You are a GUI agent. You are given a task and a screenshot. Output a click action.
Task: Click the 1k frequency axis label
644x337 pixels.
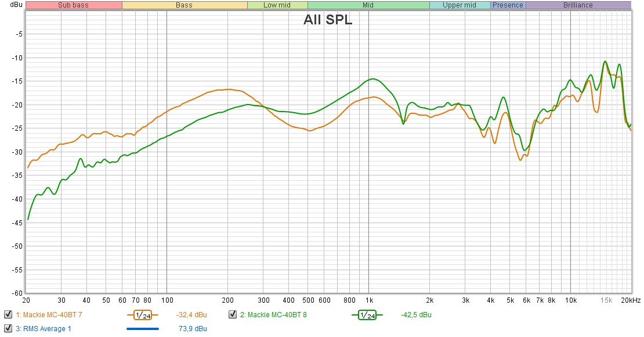click(369, 300)
